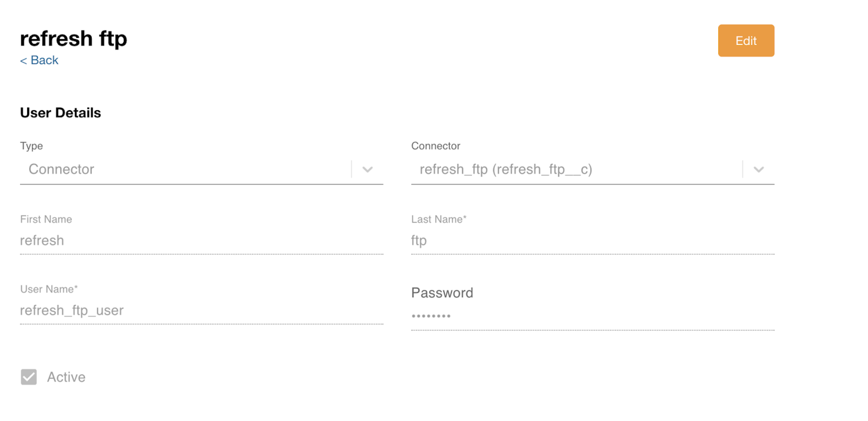
Task: Click the First Name field containing "refresh"
Action: [201, 241]
